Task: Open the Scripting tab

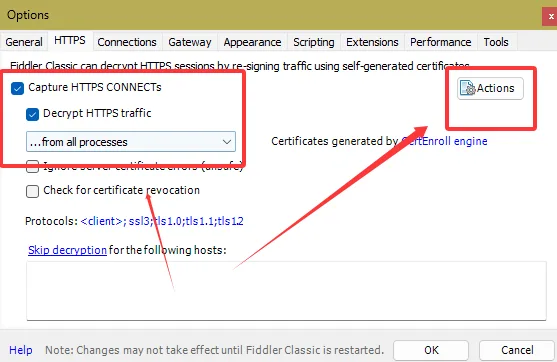Action: 314,42
